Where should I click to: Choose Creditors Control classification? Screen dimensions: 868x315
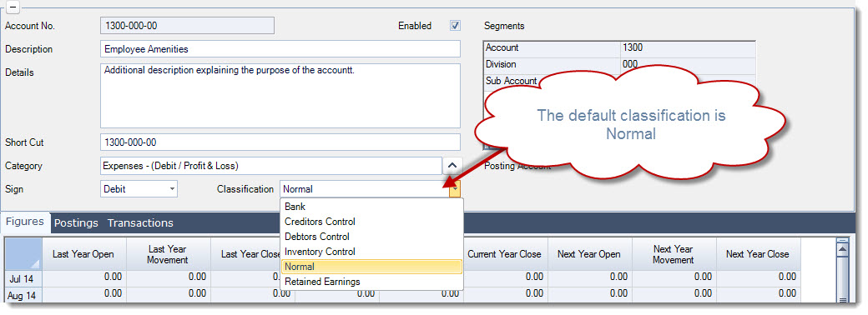click(371, 222)
